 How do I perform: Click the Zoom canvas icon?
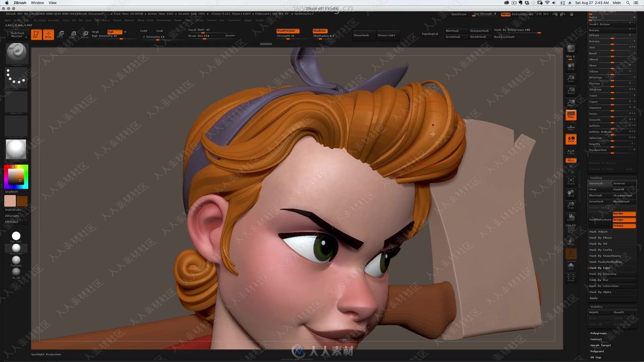pyautogui.click(x=571, y=78)
